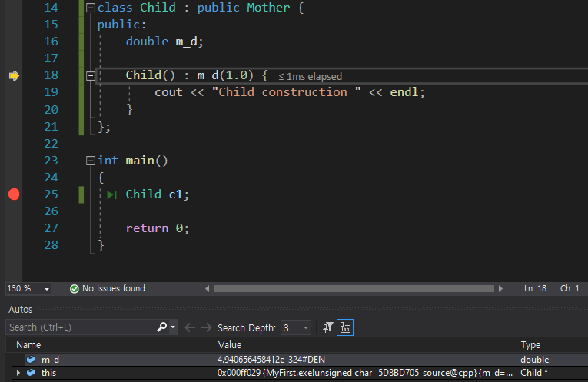Click the No issues found status text
This screenshot has height=382, width=588.
click(x=114, y=288)
